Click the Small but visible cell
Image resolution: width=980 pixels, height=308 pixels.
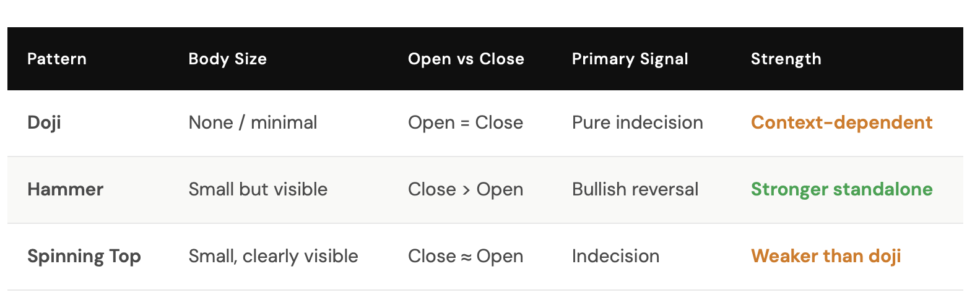[x=258, y=189]
